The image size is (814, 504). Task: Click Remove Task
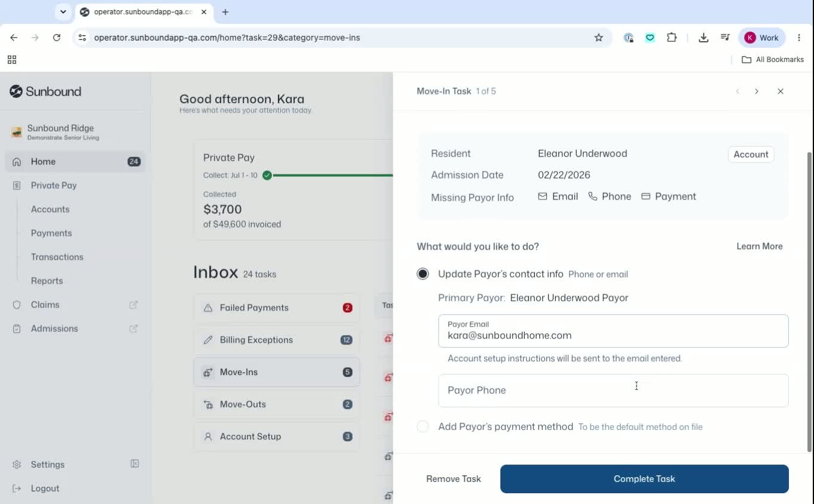pyautogui.click(x=454, y=479)
